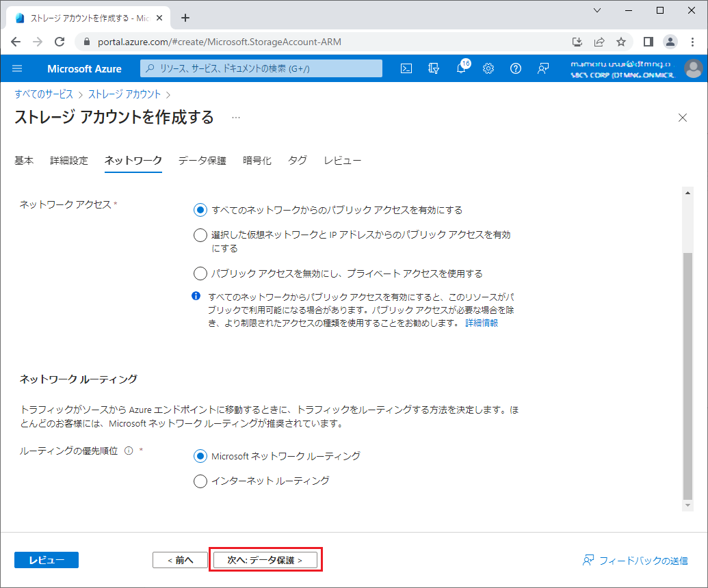
Task: Share this page using the share icon
Action: pyautogui.click(x=599, y=42)
